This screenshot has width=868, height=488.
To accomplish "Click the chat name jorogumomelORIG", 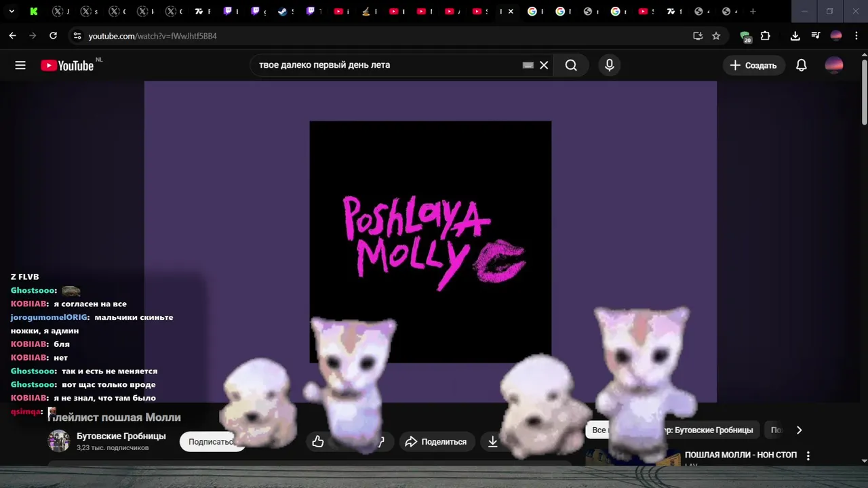I will coord(48,317).
